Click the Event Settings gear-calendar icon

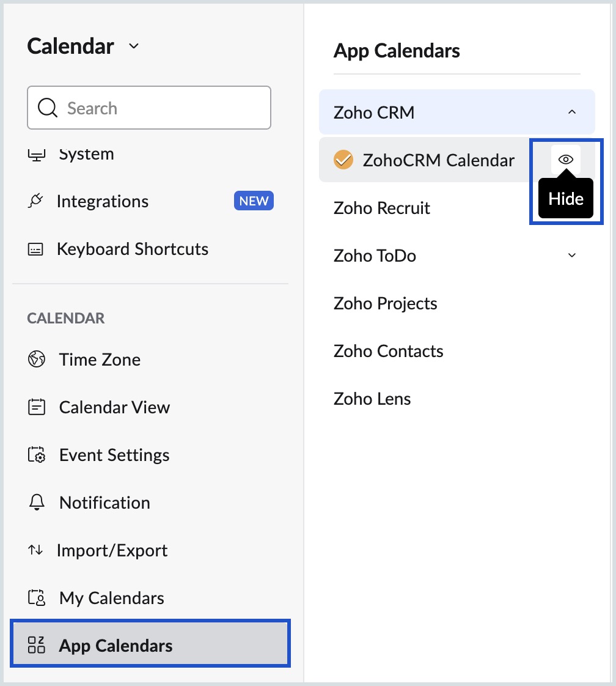(37, 455)
